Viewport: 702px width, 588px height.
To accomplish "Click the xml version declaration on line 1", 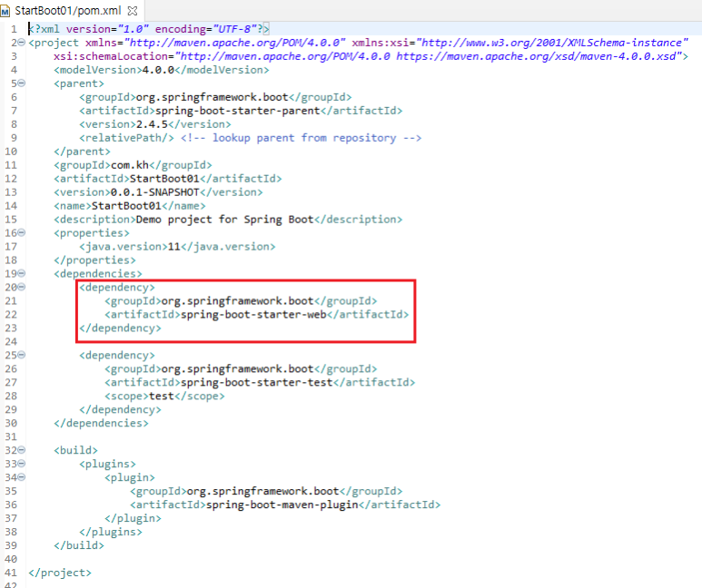I will pyautogui.click(x=149, y=29).
